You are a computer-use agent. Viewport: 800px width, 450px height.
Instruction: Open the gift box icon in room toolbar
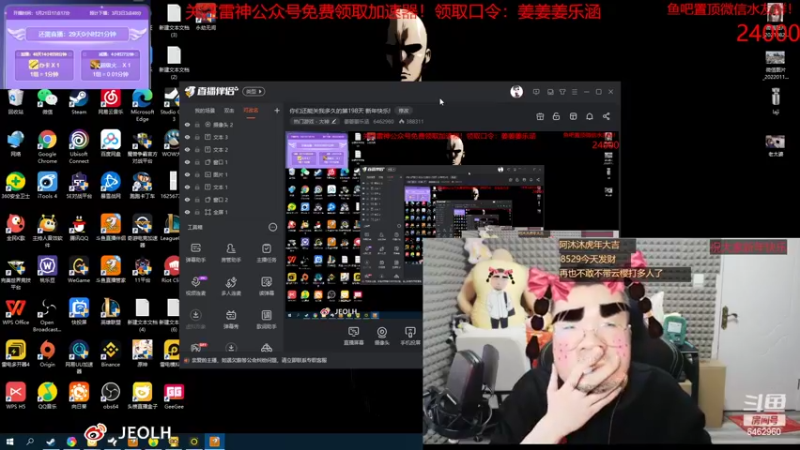(x=540, y=116)
